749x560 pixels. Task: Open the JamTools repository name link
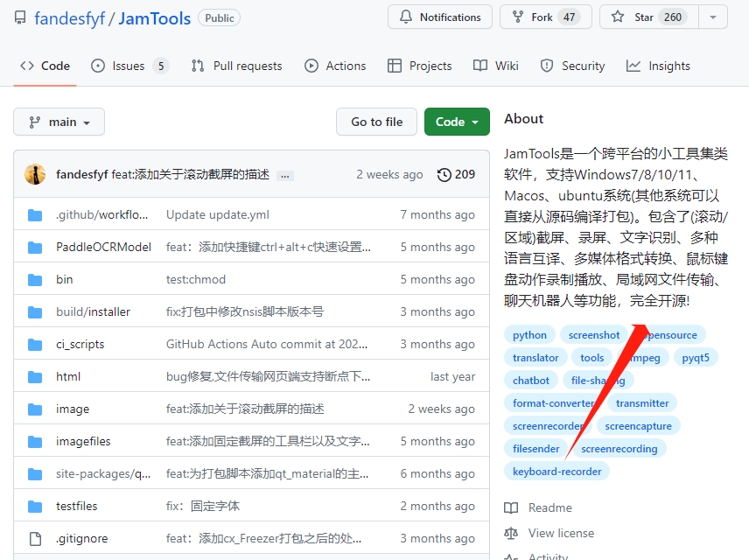click(x=154, y=18)
